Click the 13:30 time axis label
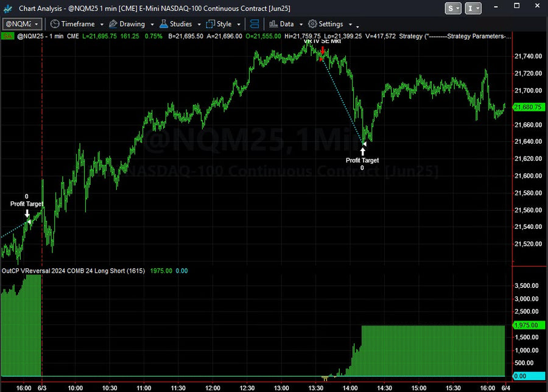The height and width of the screenshot is (392, 548). (315, 388)
